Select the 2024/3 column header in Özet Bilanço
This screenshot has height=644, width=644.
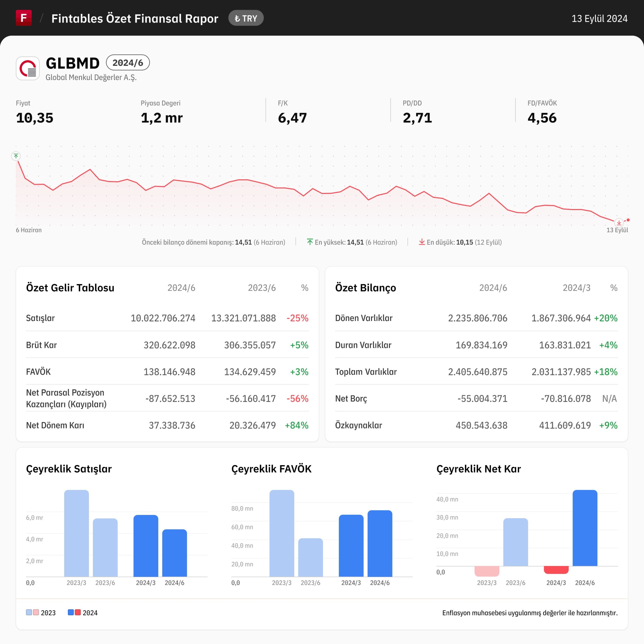576,288
